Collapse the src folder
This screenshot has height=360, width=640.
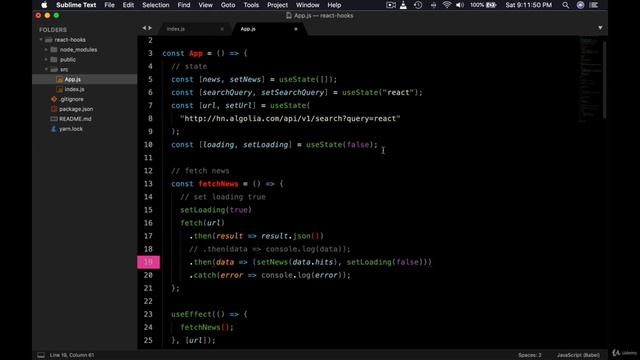tap(46, 69)
